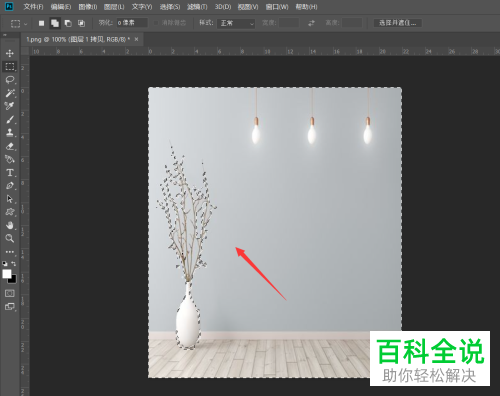Viewport: 500px width, 396px height.
Task: Close the 1.png document tab
Action: tap(136, 39)
